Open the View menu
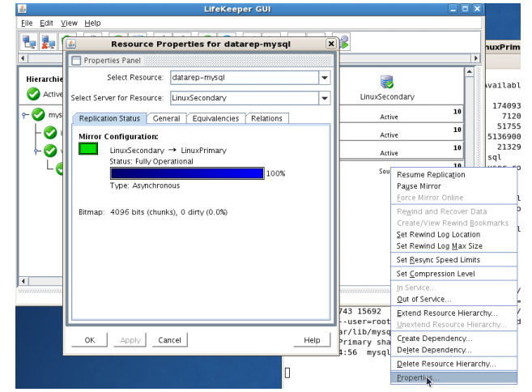This screenshot has height=392, width=532. point(69,23)
